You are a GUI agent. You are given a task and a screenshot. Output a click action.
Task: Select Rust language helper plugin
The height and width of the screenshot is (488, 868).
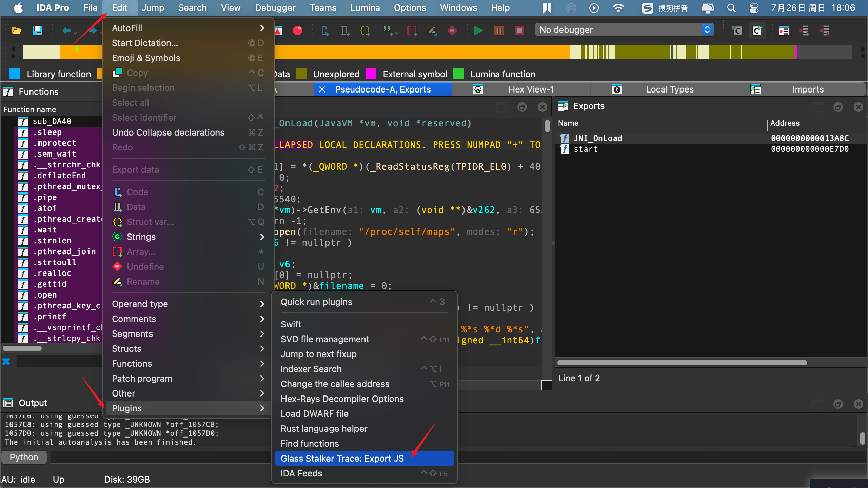(364, 429)
